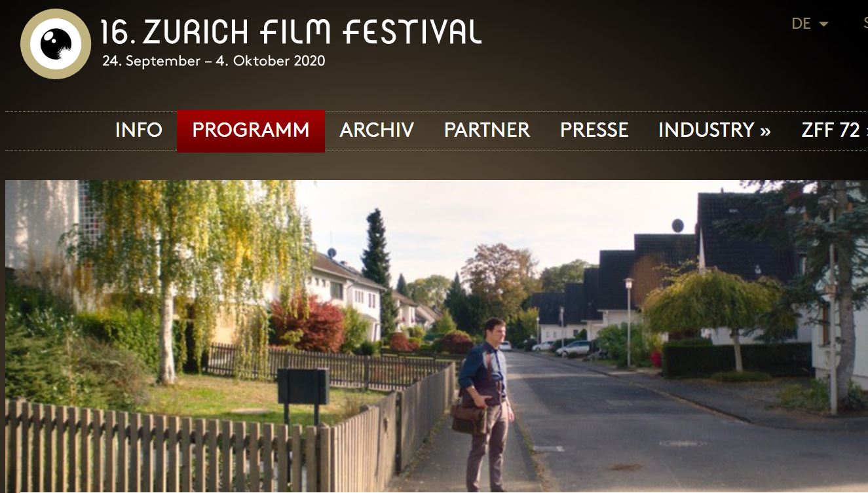868x493 pixels.
Task: Navigate to the PRESSE page
Action: [x=594, y=130]
